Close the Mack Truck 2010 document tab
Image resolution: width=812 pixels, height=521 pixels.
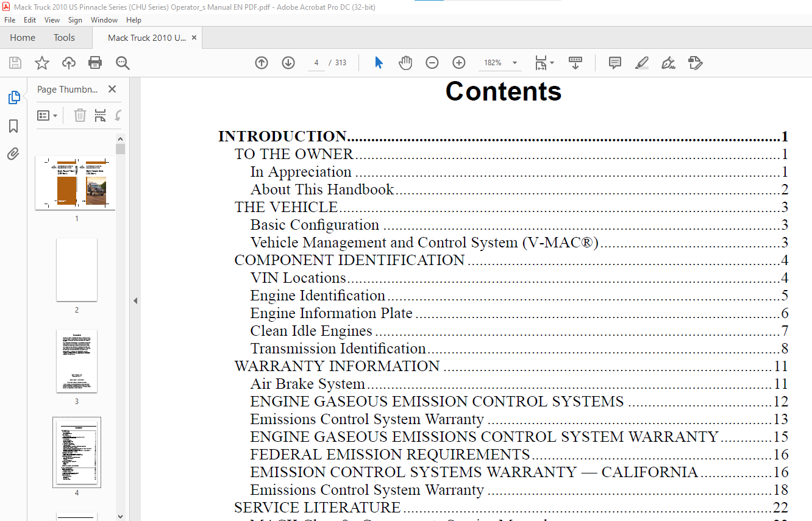[194, 38]
